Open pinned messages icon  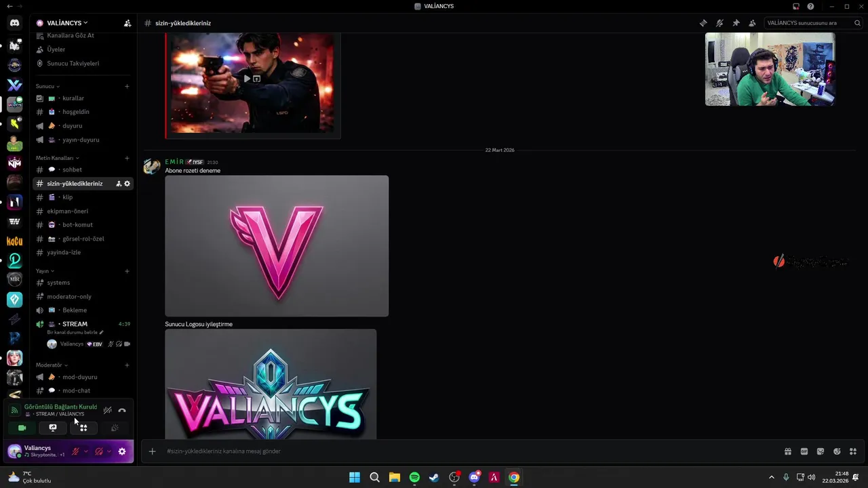(x=736, y=23)
